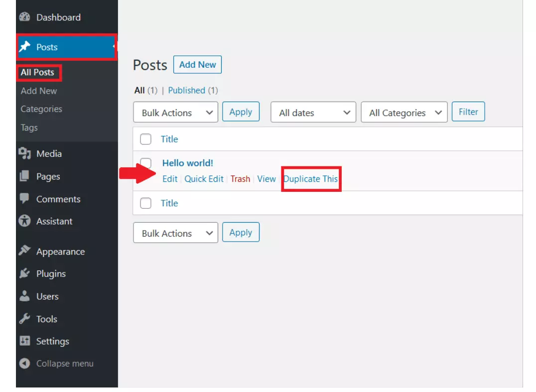Open the Tags submenu entry
This screenshot has width=536, height=392.
[29, 128]
